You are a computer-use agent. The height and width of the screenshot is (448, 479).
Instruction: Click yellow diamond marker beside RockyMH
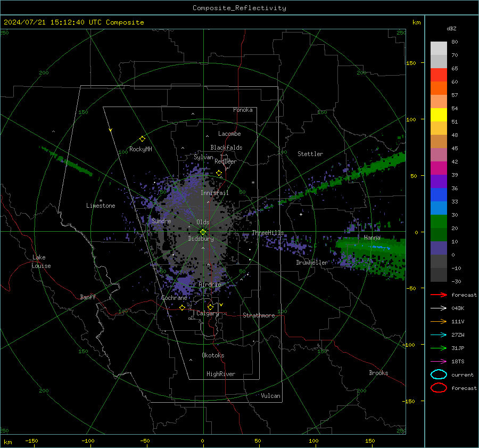(142, 139)
